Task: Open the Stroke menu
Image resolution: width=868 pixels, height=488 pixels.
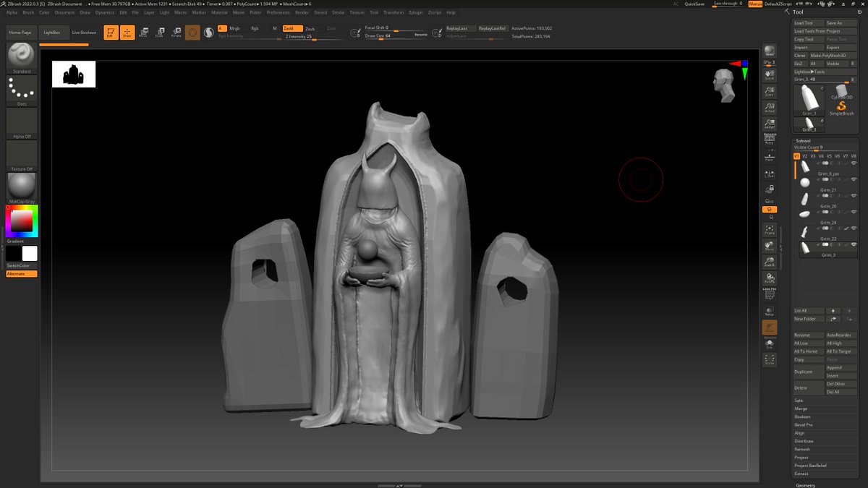Action: point(339,12)
